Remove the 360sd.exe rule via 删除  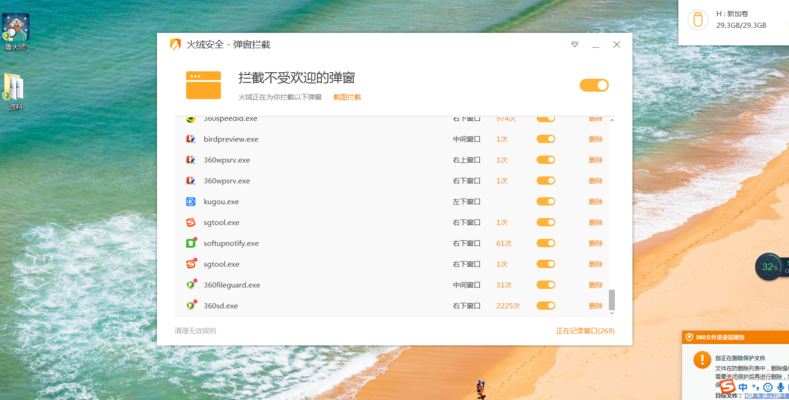(x=596, y=305)
